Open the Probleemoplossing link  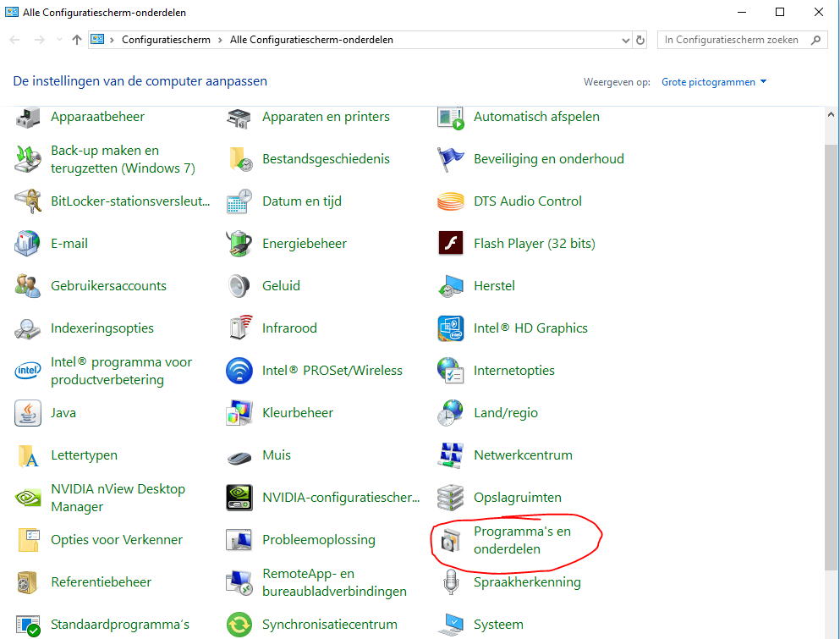pyautogui.click(x=319, y=540)
